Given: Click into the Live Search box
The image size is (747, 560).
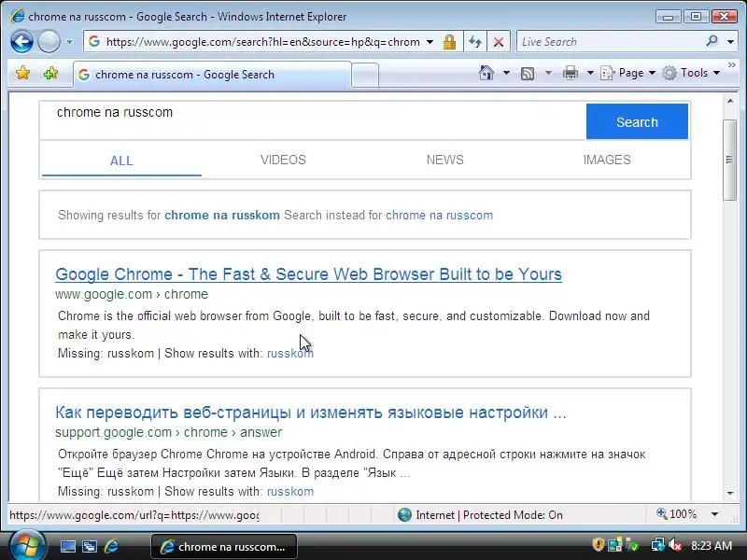Looking at the screenshot, I should [610, 42].
